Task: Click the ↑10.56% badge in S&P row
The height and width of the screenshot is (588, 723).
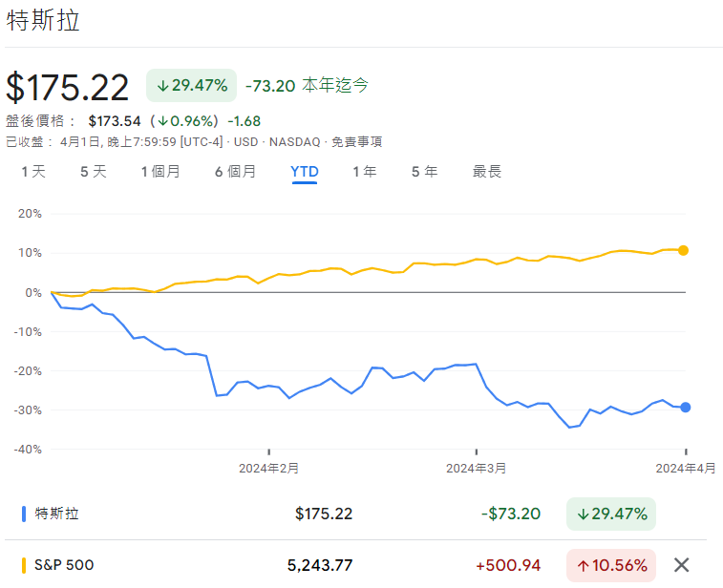Action: (x=611, y=565)
